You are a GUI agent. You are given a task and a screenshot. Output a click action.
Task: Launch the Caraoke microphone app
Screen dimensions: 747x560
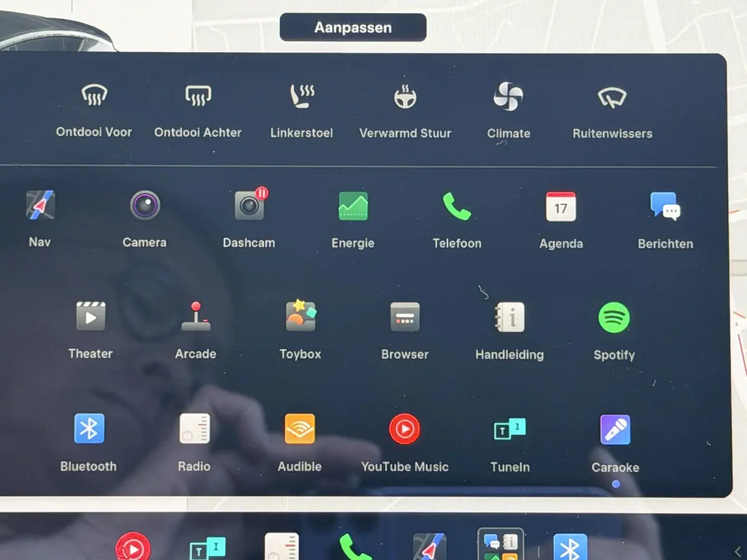(x=616, y=430)
